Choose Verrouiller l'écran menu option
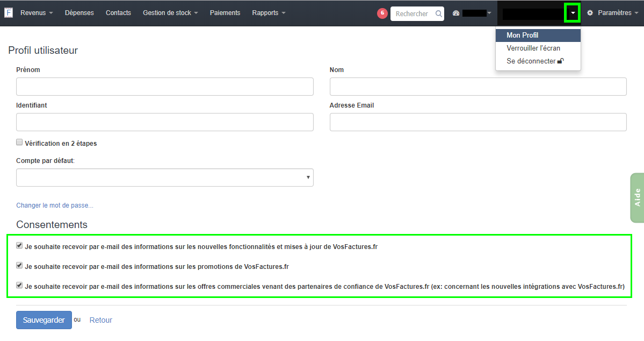Viewport: 644px width, 341px height. [533, 48]
